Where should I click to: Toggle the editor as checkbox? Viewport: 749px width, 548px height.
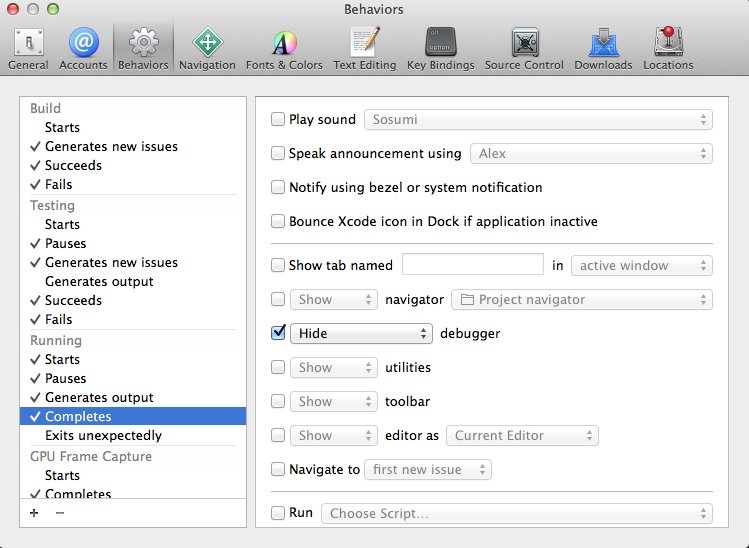tap(278, 435)
